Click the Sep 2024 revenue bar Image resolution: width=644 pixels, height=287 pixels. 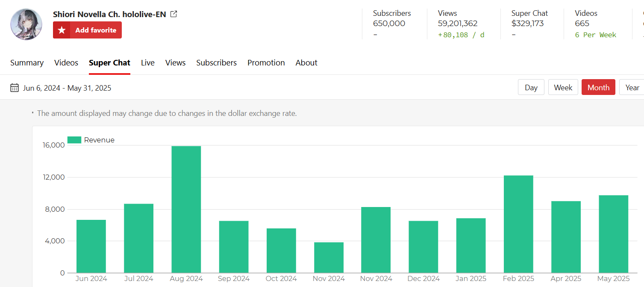pos(234,247)
